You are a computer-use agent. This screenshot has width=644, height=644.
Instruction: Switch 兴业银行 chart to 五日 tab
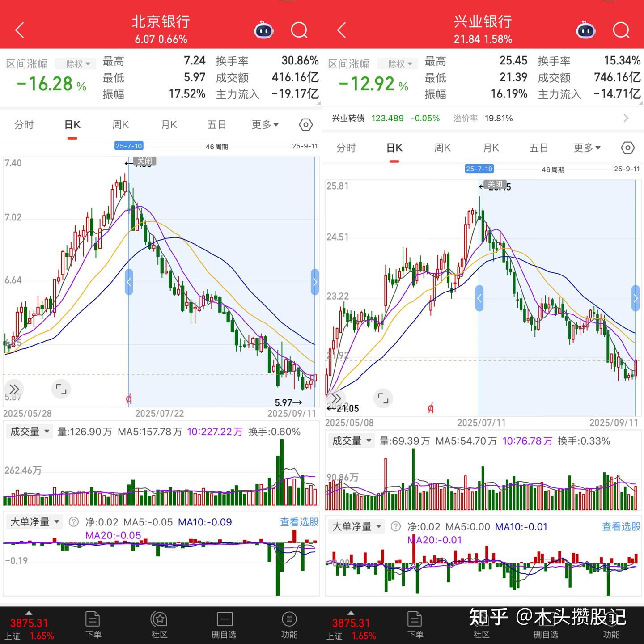point(539,148)
